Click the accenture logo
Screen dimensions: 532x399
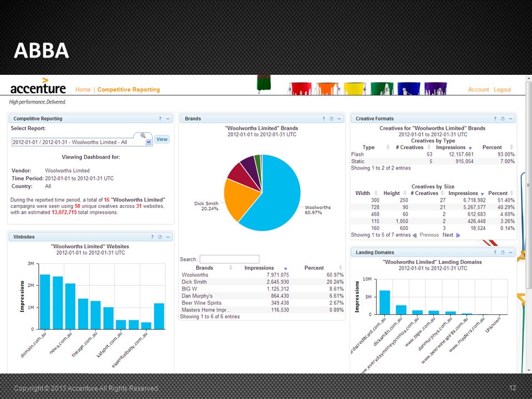pyautogui.click(x=38, y=86)
